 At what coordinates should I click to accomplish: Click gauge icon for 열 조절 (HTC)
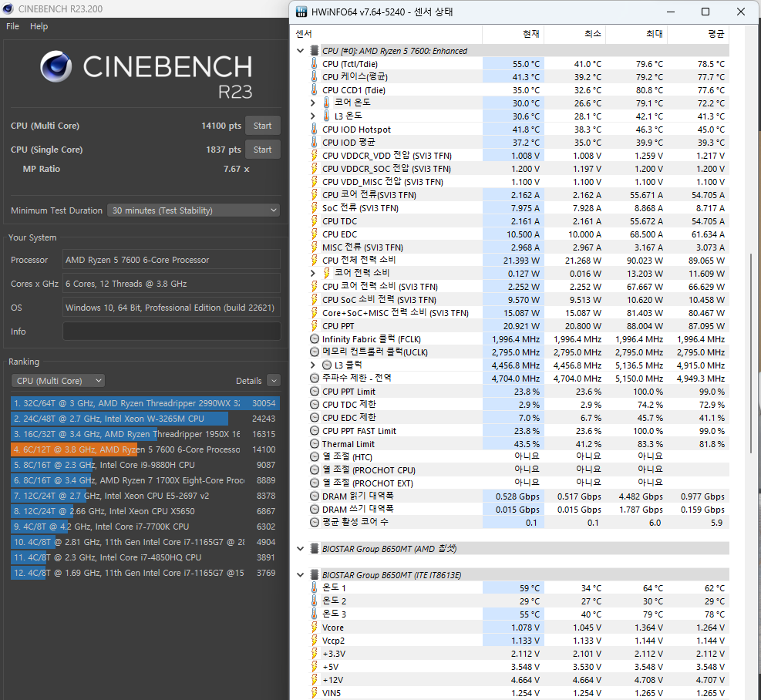[314, 457]
